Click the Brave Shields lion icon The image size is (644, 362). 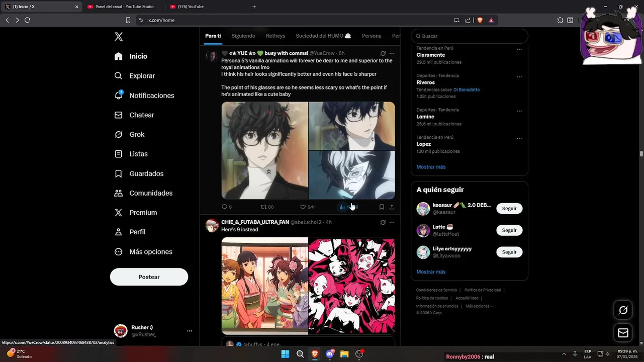click(x=480, y=20)
